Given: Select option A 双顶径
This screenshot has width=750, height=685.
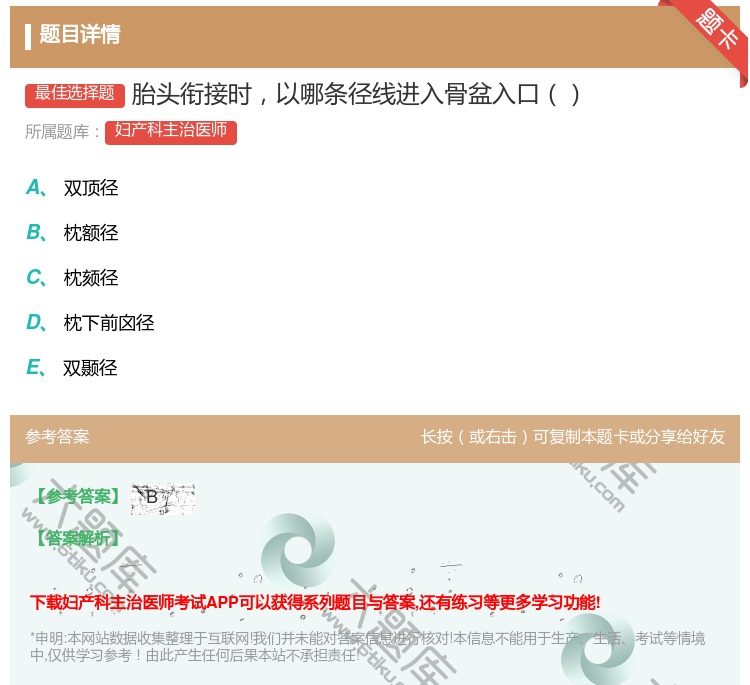Looking at the screenshot, I should (x=72, y=188).
